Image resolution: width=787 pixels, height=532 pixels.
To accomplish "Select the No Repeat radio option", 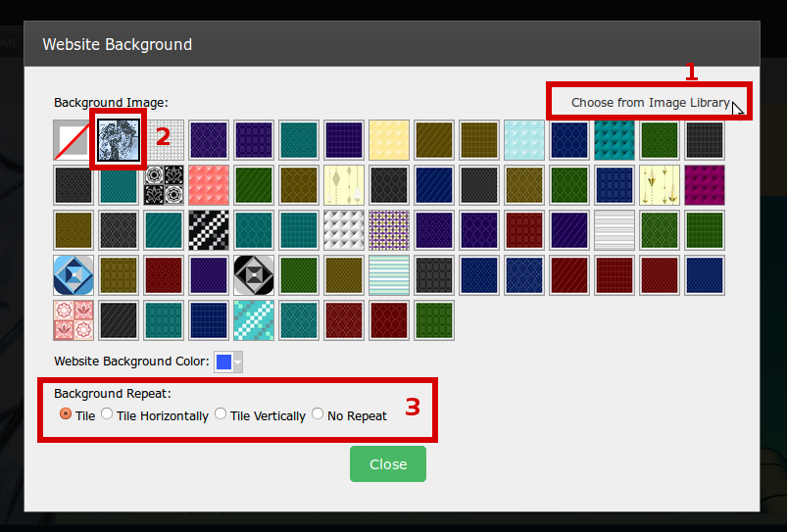I will tap(318, 414).
